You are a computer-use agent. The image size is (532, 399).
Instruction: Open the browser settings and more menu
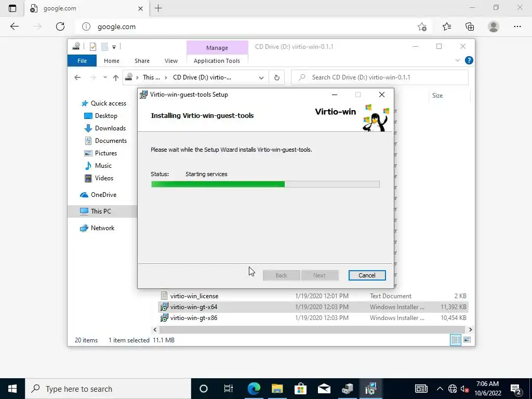[x=517, y=26]
